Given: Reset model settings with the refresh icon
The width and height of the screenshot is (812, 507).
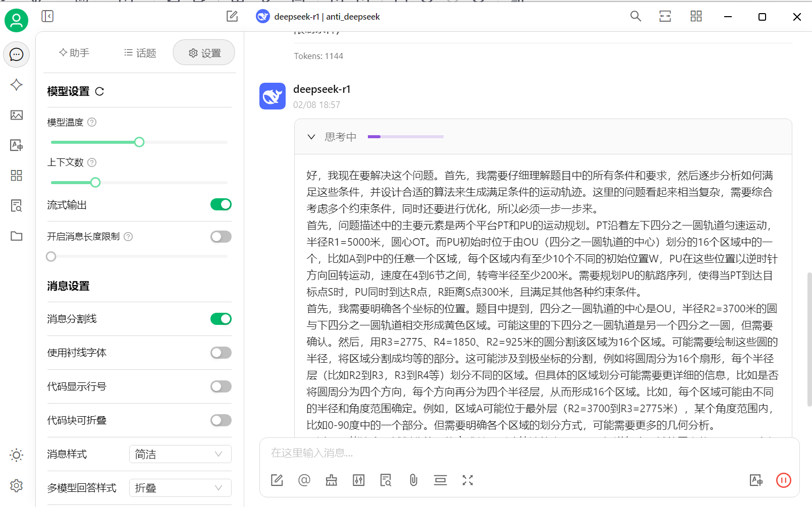Looking at the screenshot, I should click(99, 91).
